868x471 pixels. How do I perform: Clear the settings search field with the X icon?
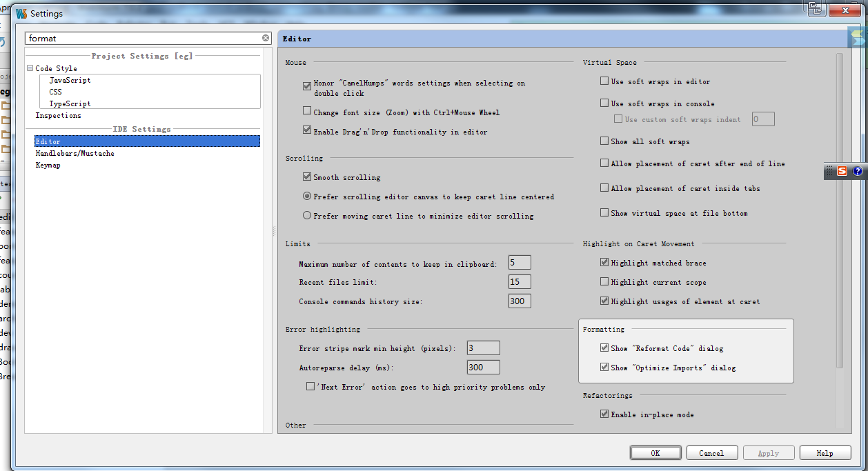266,39
